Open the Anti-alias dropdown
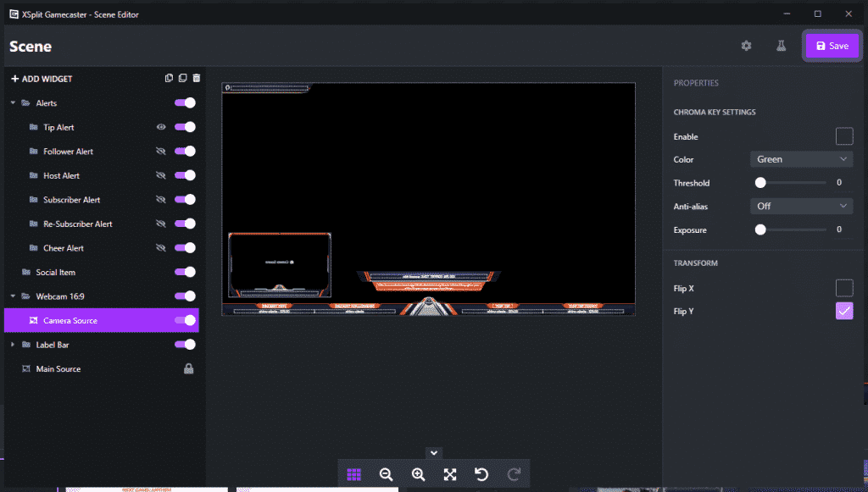868x492 pixels. (801, 206)
